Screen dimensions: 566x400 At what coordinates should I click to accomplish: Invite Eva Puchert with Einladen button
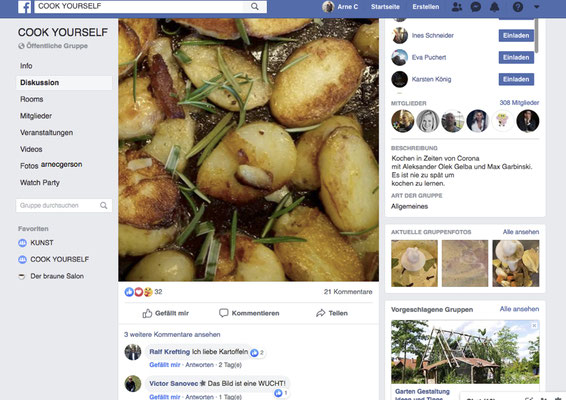[516, 57]
